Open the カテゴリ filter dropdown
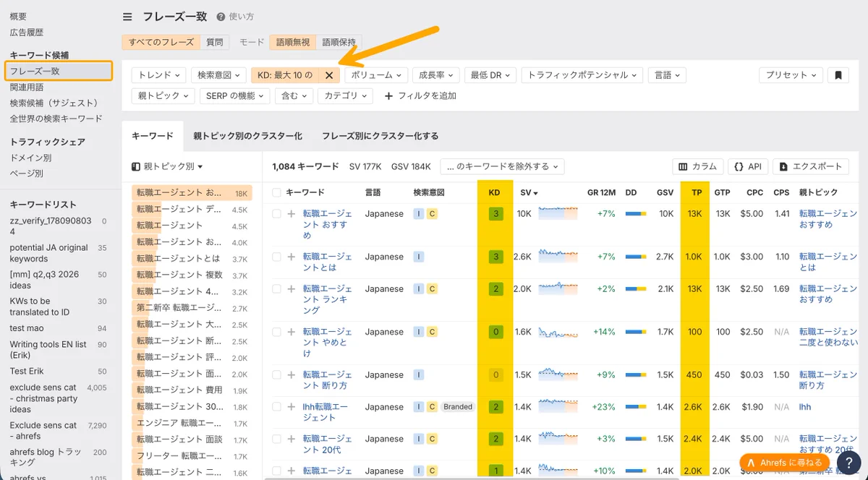868x480 pixels. pyautogui.click(x=345, y=95)
